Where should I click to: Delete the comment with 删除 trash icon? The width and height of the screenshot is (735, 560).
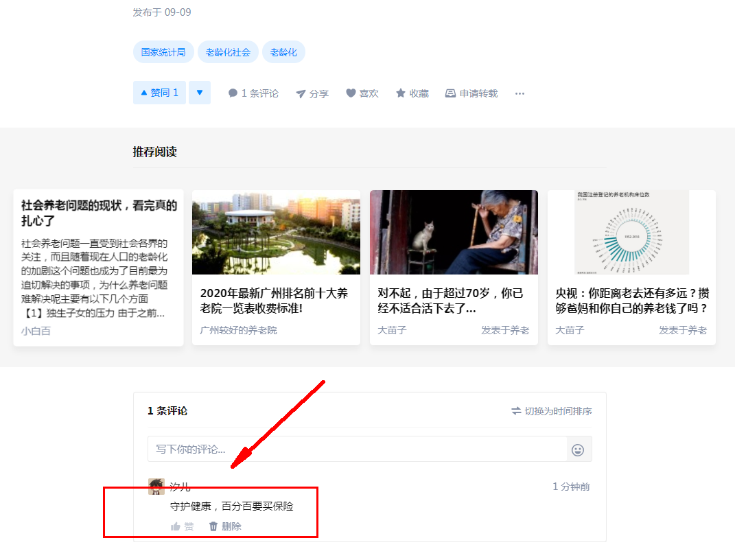point(225,527)
